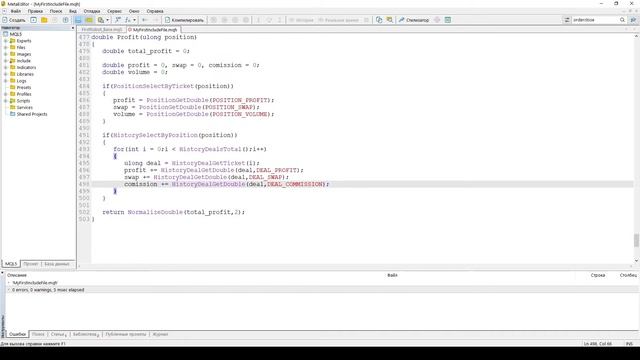This screenshot has height=360, width=640.
Task: Expand the Logs folder
Action: pyautogui.click(x=6, y=81)
